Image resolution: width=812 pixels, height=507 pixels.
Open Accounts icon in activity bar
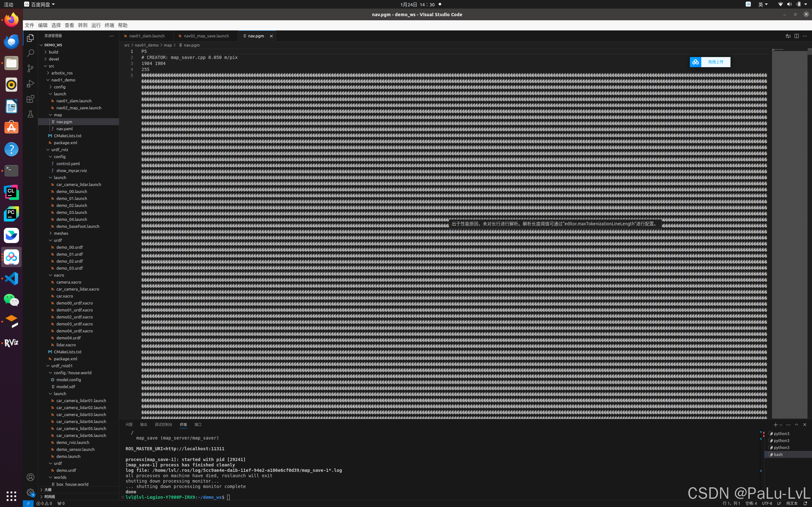30,477
